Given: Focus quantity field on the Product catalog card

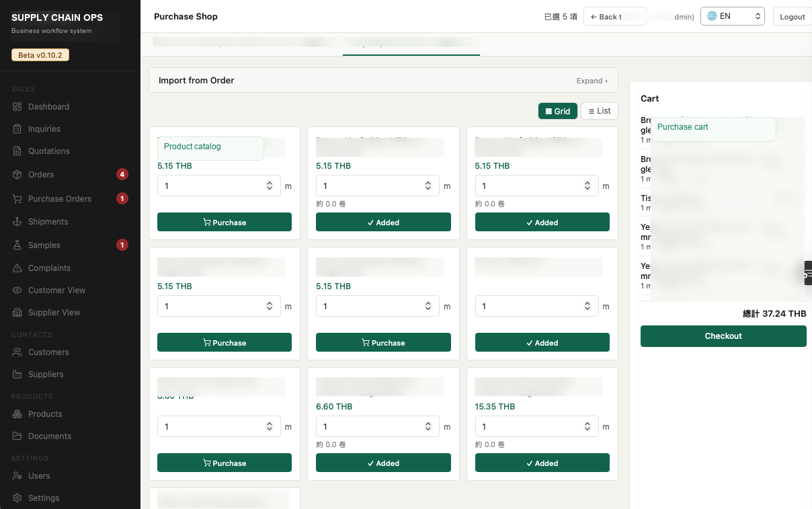Looking at the screenshot, I should [x=219, y=186].
